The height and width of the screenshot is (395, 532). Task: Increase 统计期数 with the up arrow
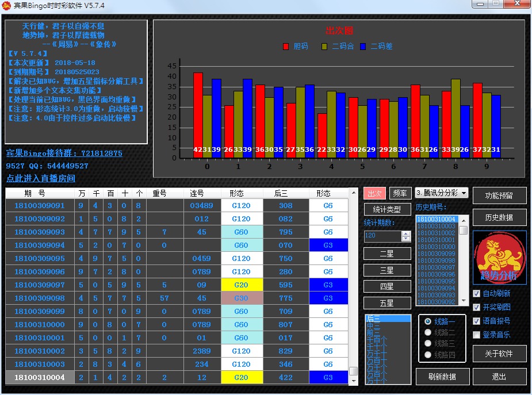coord(405,233)
